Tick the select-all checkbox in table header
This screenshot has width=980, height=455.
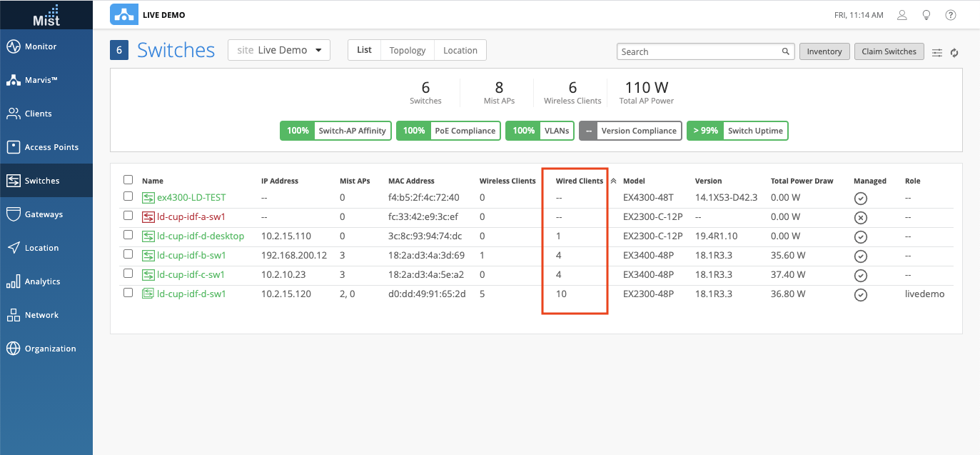[128, 180]
